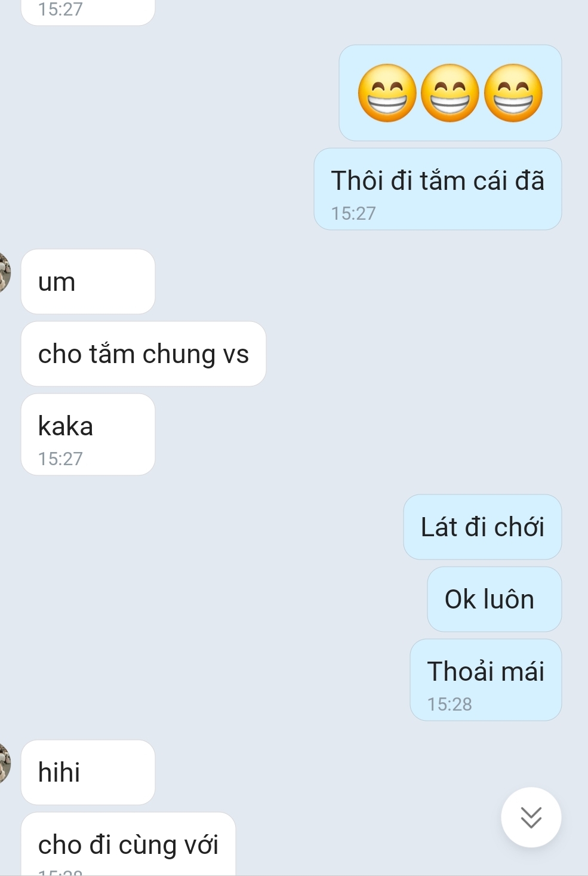Tap the first grinning emoji
This screenshot has height=876, width=588.
pyautogui.click(x=387, y=93)
